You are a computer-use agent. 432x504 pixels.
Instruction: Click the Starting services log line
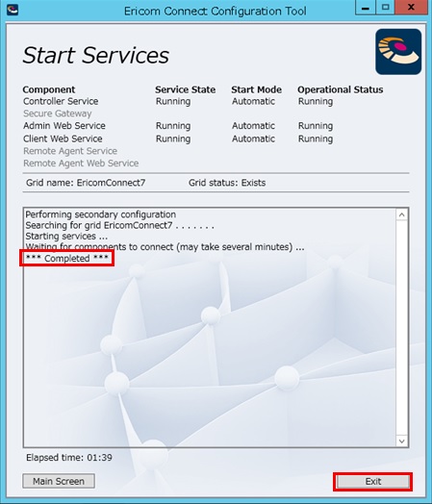click(x=66, y=237)
